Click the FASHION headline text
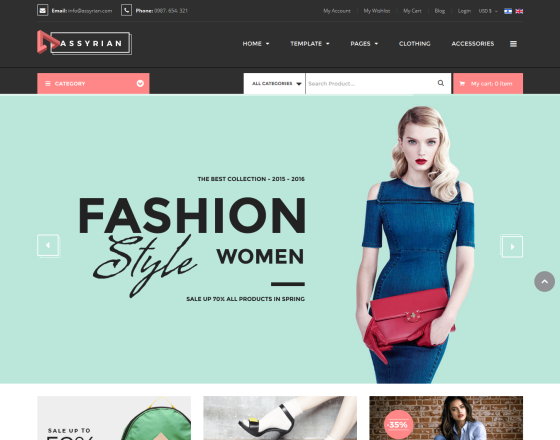 click(192, 215)
